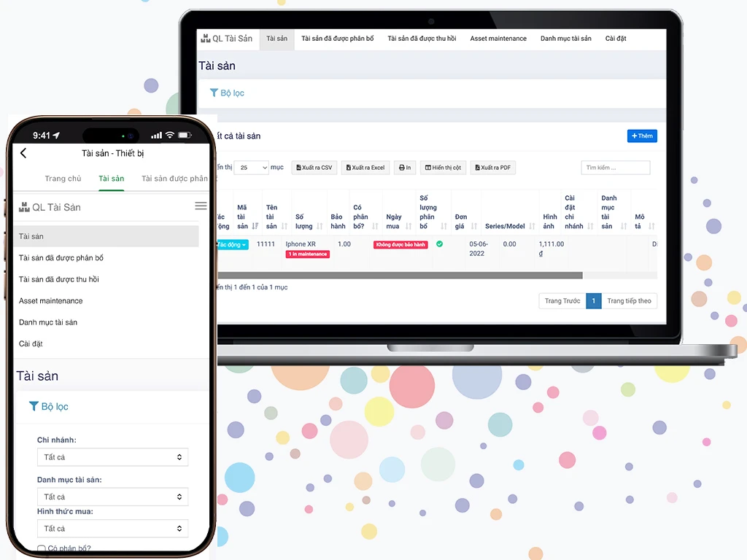This screenshot has width=747, height=560.
Task: Click the Xuất ra Excel button
Action: pos(365,168)
